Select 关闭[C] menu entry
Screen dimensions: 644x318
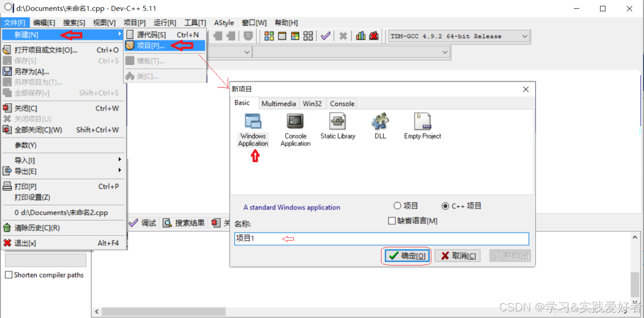(x=64, y=108)
